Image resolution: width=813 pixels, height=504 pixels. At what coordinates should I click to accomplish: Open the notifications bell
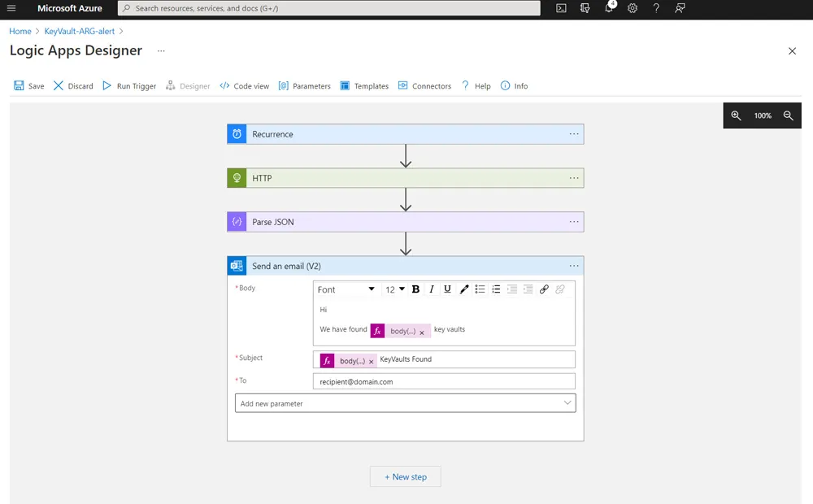point(609,8)
